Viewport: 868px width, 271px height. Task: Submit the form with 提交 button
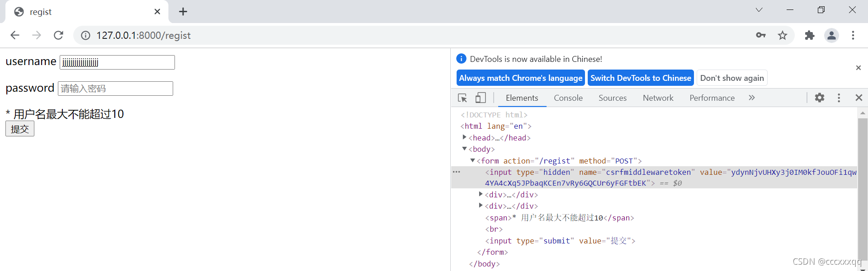coord(20,129)
